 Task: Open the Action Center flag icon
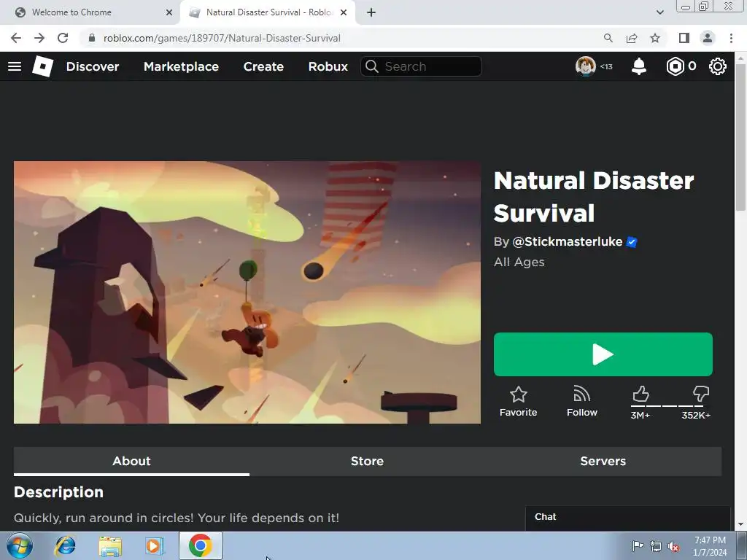click(x=638, y=545)
